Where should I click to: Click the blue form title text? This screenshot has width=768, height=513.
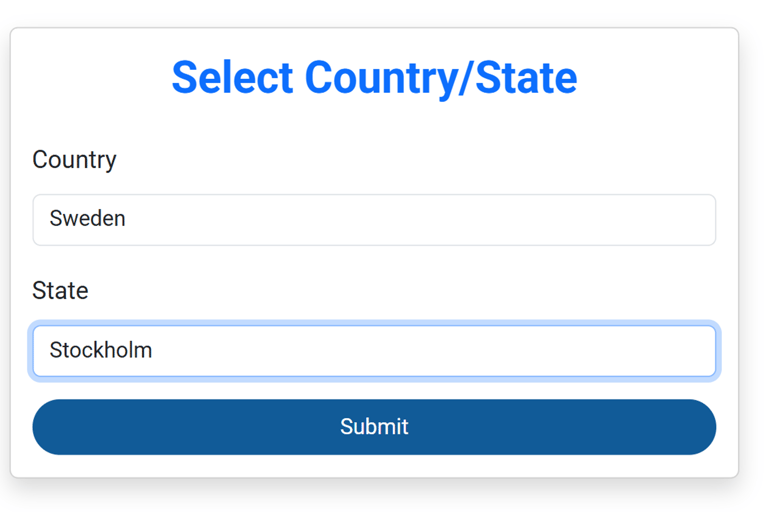374,77
